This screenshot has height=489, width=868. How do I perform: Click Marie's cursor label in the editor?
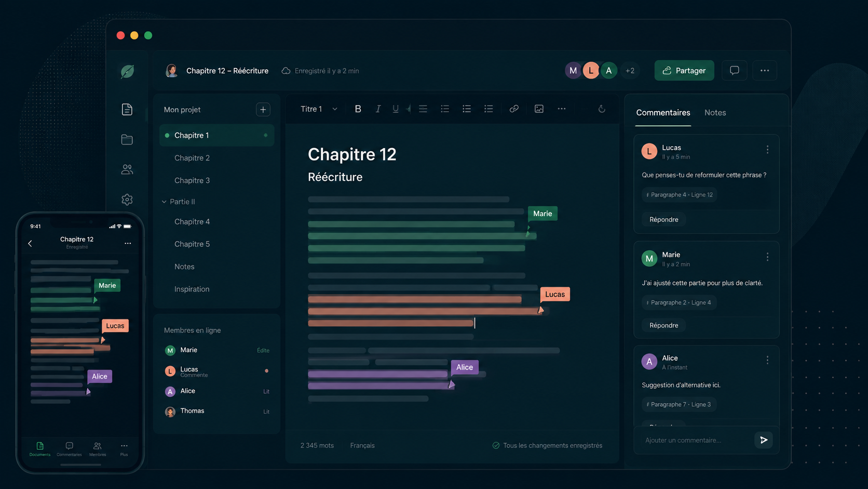542,214
